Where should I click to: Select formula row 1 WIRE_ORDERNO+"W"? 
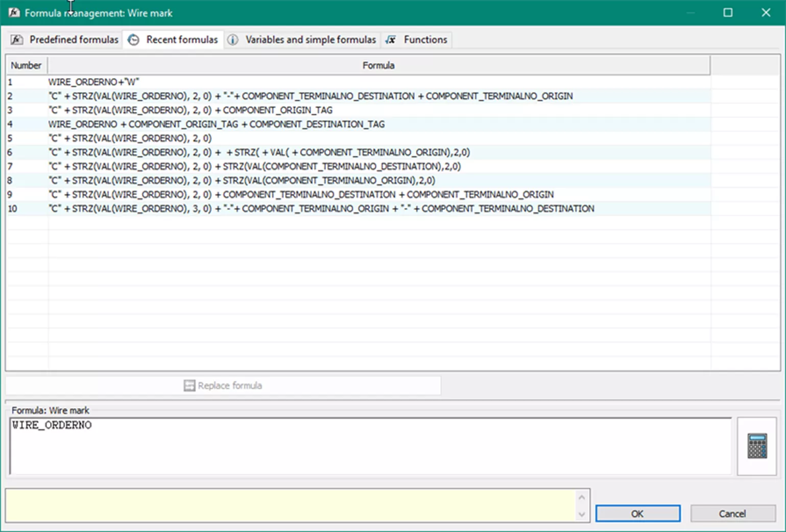pyautogui.click(x=93, y=82)
